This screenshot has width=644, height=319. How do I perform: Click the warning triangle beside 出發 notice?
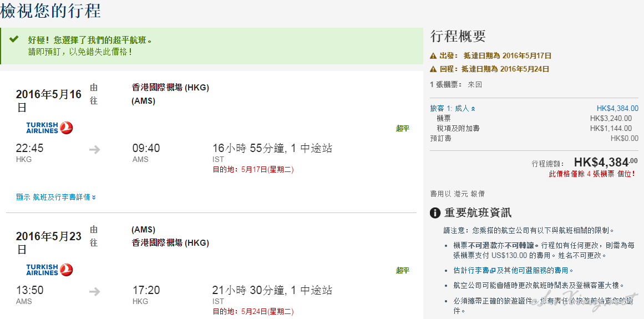(x=433, y=56)
